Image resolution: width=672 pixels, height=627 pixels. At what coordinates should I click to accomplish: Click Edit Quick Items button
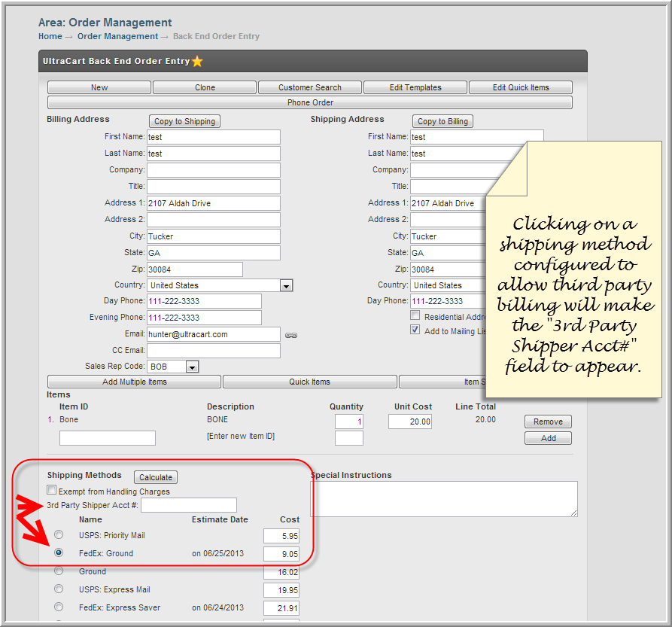pos(521,87)
